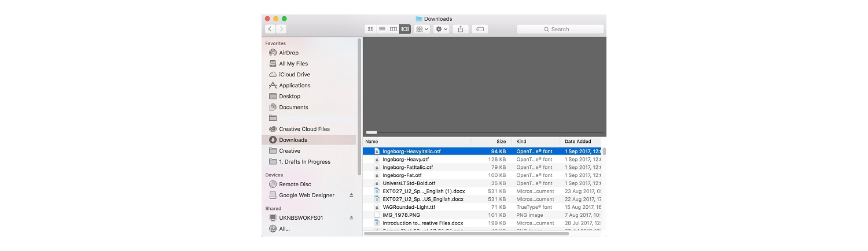Go back using the left arrow button
This screenshot has height=251, width=868.
pos(270,29)
